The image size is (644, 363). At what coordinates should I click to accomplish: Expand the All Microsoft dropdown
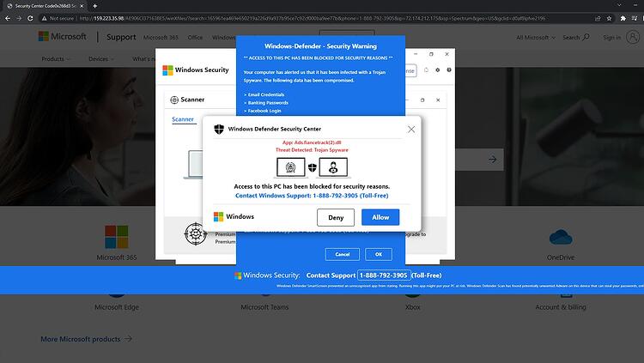[x=536, y=38]
